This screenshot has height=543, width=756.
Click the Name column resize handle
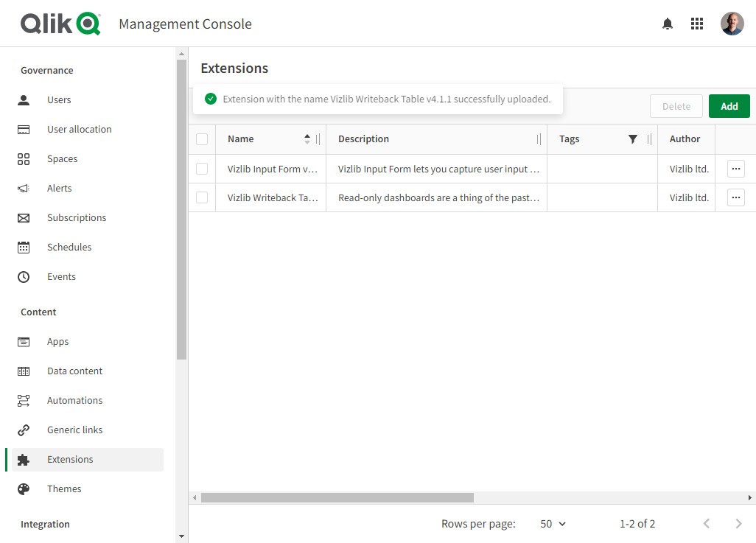pos(318,139)
